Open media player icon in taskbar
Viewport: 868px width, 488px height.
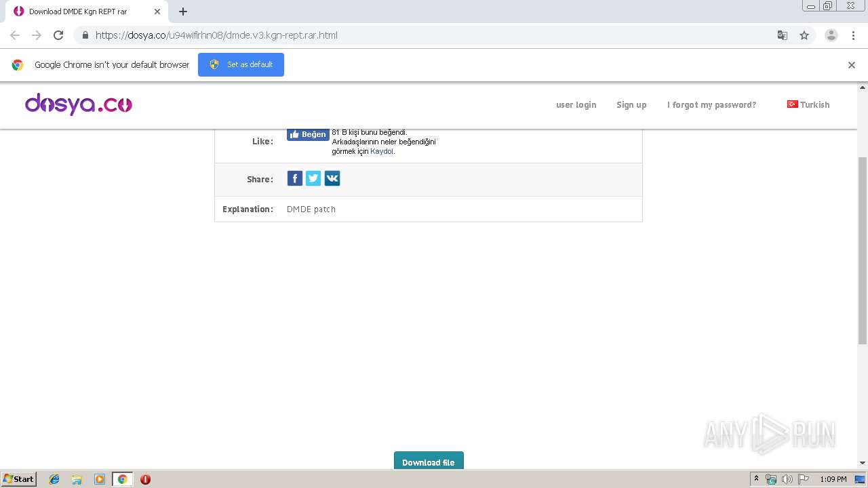(x=100, y=479)
